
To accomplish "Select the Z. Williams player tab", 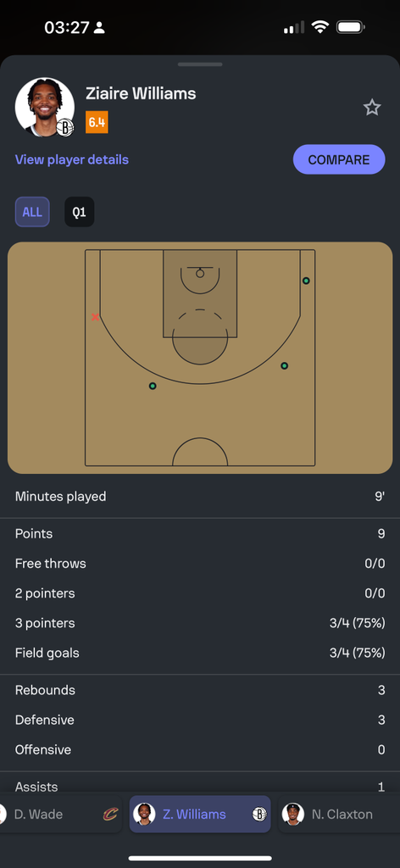I will [200, 815].
